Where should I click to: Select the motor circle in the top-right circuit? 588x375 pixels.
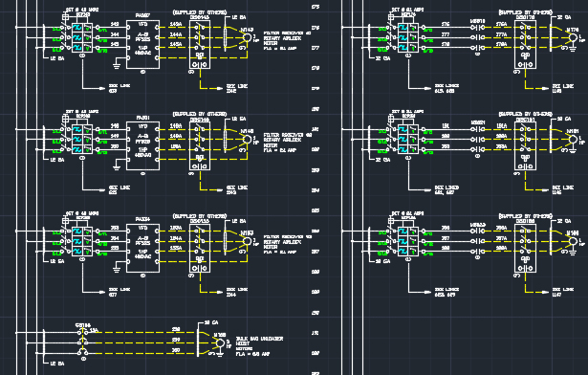pos(573,37)
